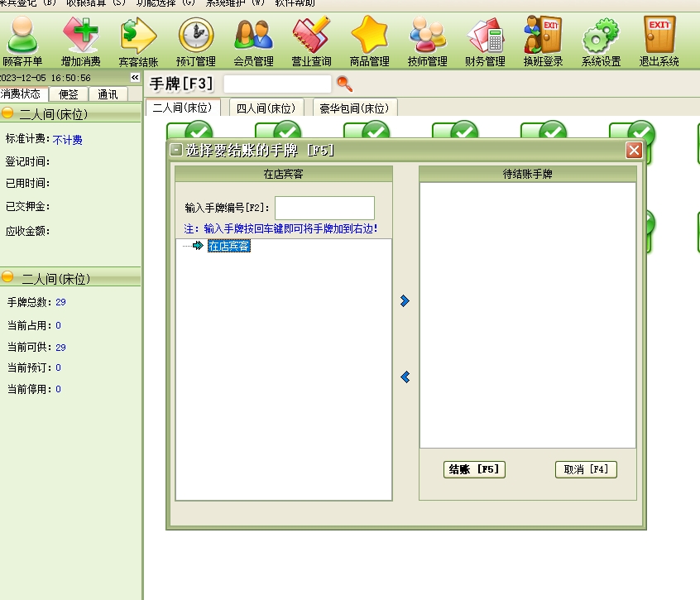Expand the 在店宾客 tree node
This screenshot has height=600, width=700.
coord(197,246)
